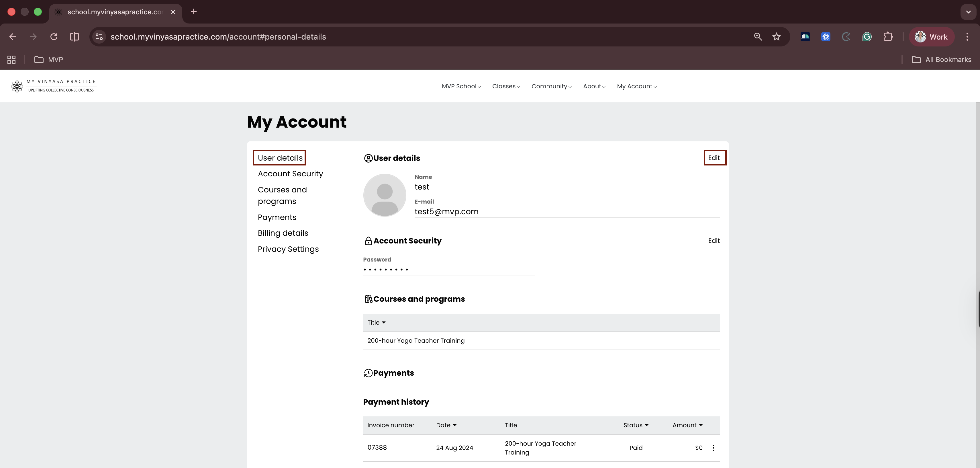This screenshot has width=980, height=468.
Task: Open the side panel reading icon
Action: pyautogui.click(x=75, y=36)
